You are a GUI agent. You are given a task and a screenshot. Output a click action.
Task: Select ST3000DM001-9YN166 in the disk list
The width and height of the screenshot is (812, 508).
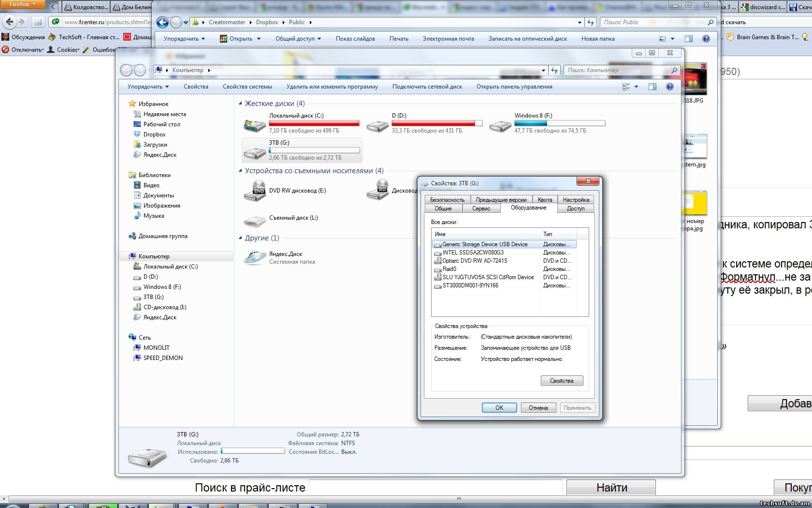click(470, 285)
